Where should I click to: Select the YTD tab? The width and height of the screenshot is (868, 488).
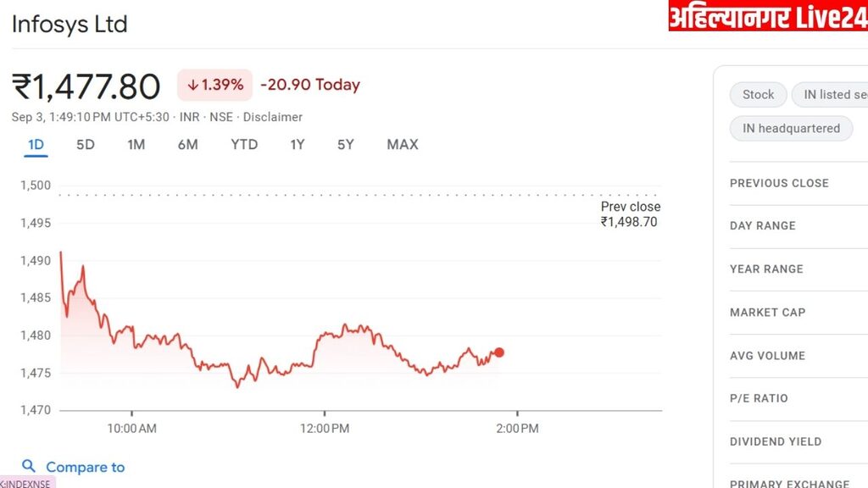point(244,145)
